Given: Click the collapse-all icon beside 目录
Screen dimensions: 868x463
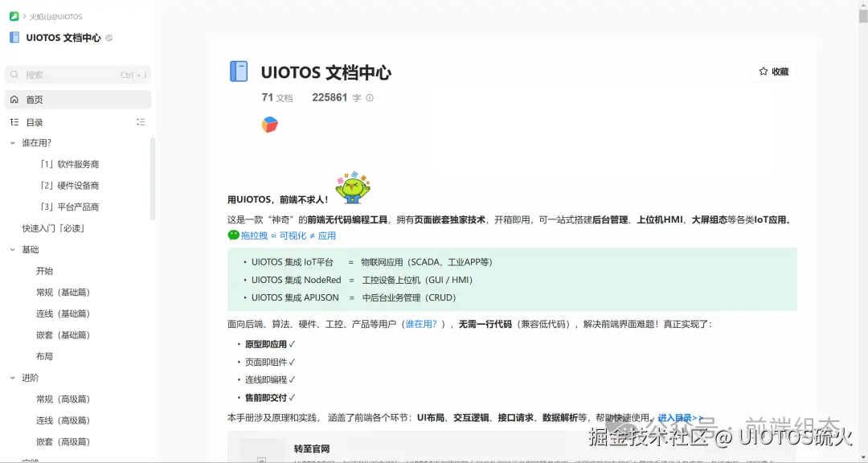Looking at the screenshot, I should [141, 121].
